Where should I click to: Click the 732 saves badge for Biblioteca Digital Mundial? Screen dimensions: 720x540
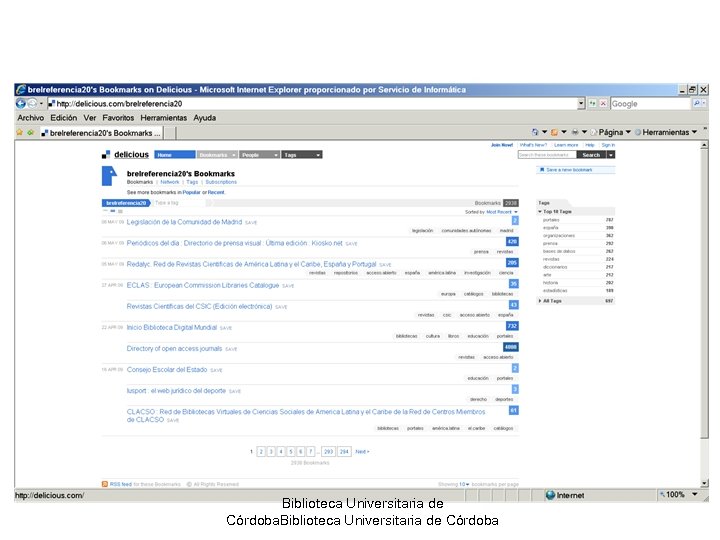(512, 326)
